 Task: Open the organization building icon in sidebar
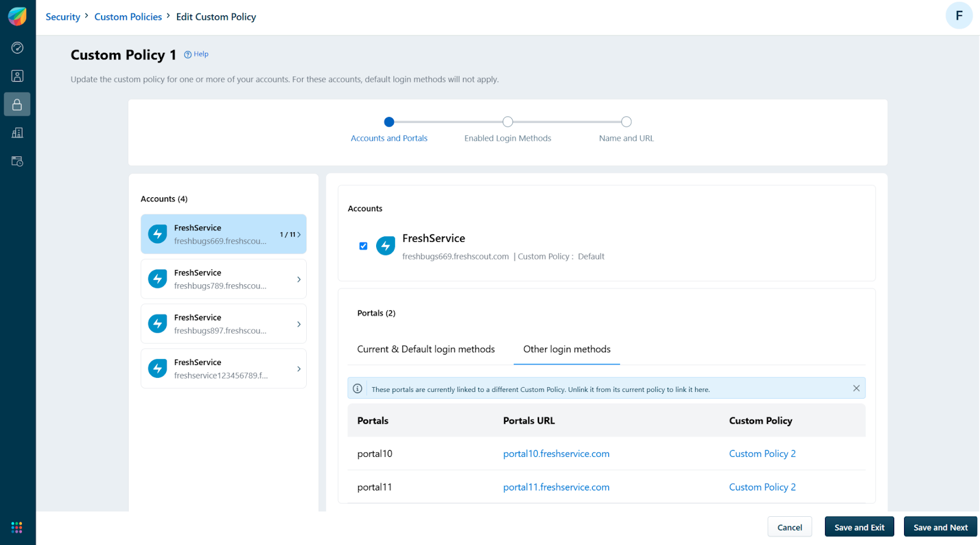pos(17,133)
